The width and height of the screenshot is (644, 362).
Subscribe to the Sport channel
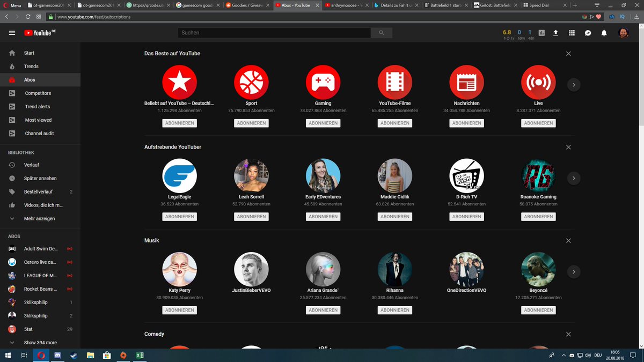pos(251,123)
